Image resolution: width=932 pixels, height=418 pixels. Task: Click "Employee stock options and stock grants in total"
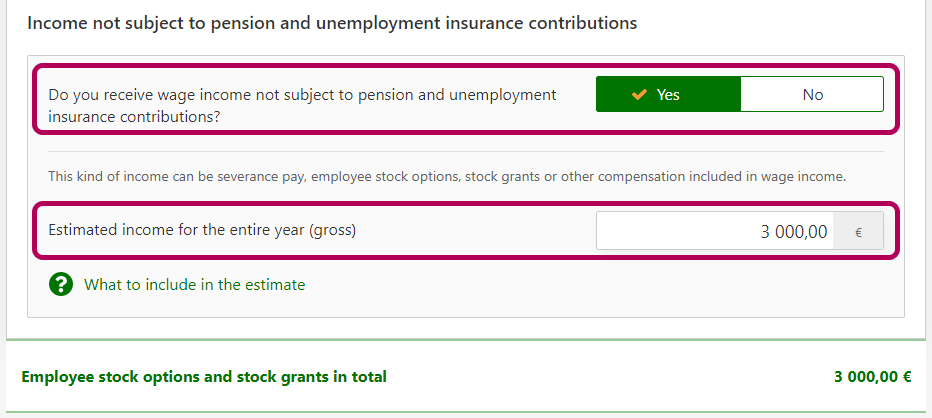coord(204,377)
